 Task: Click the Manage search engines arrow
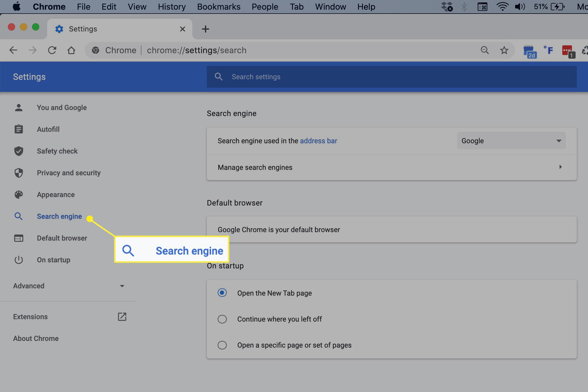[560, 167]
